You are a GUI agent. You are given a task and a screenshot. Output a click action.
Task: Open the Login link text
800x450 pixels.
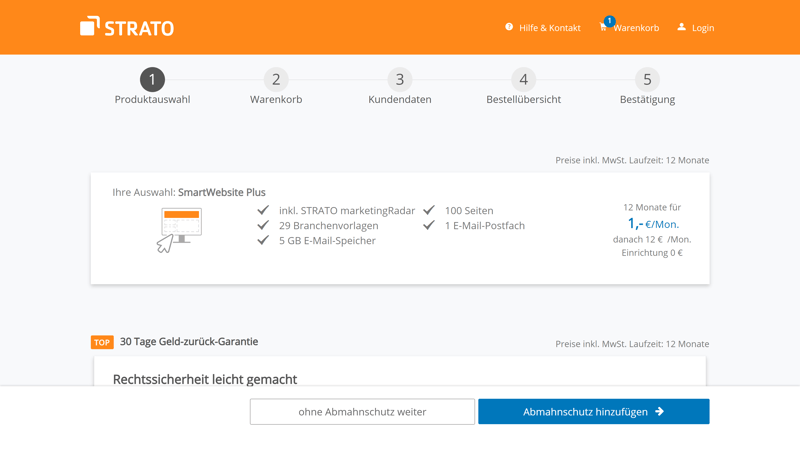point(703,28)
